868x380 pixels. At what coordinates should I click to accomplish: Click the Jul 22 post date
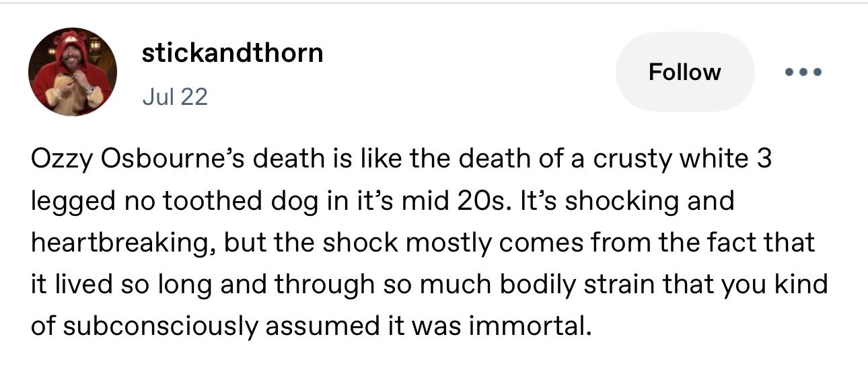(x=175, y=97)
